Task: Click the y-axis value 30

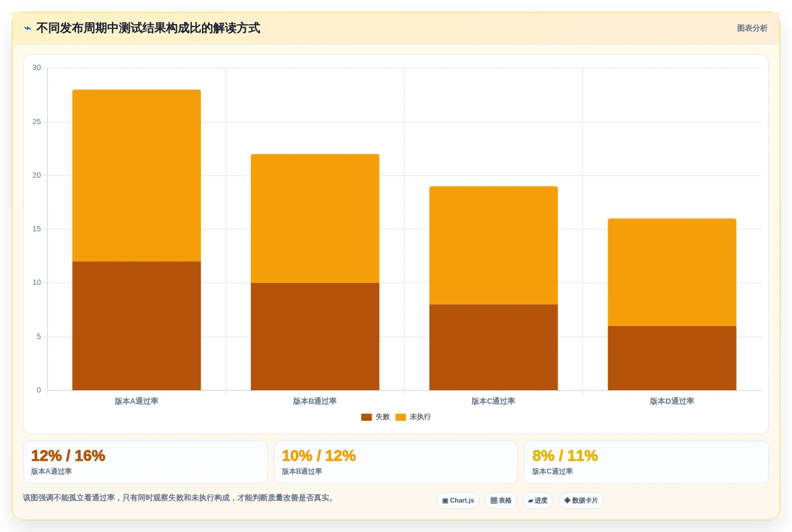Action: pos(37,68)
